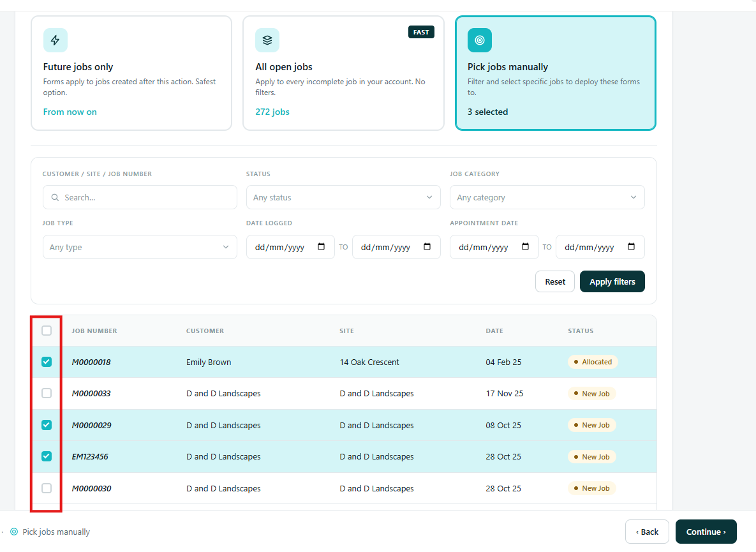Open the calendar picker for Appointment Date end
Screen dimensions: 756x552
[x=631, y=247]
